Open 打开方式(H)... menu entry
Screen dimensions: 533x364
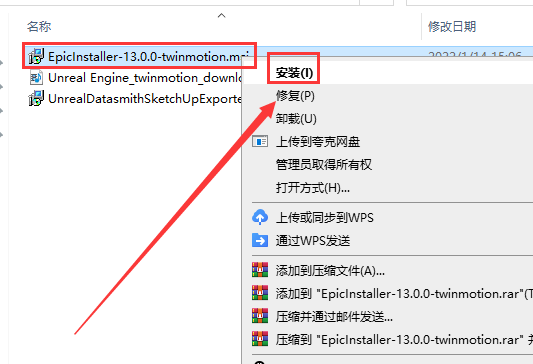coord(313,188)
